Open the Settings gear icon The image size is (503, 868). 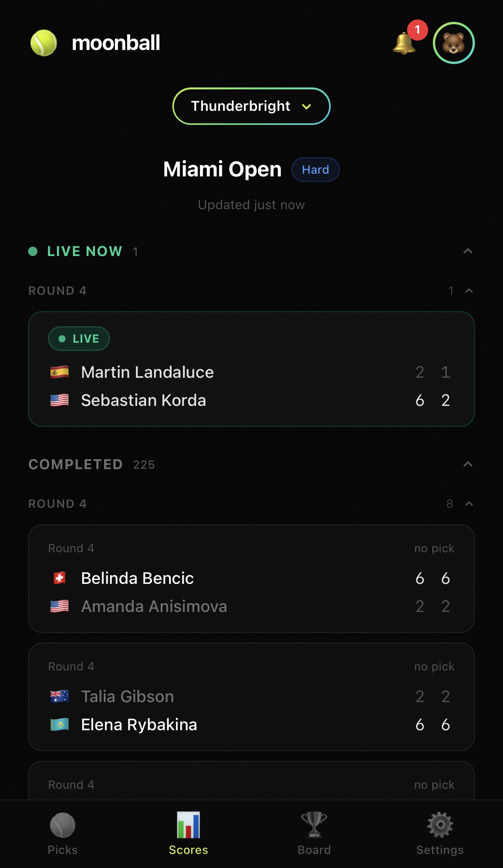[x=440, y=825]
